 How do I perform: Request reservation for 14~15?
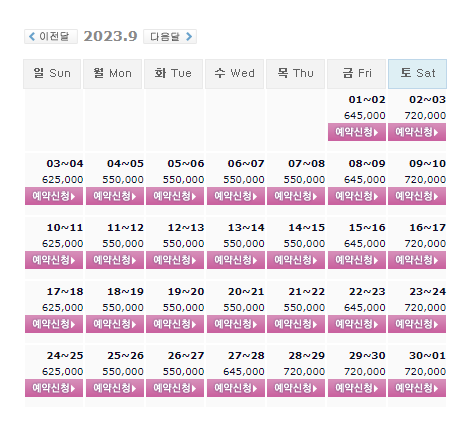[296, 260]
